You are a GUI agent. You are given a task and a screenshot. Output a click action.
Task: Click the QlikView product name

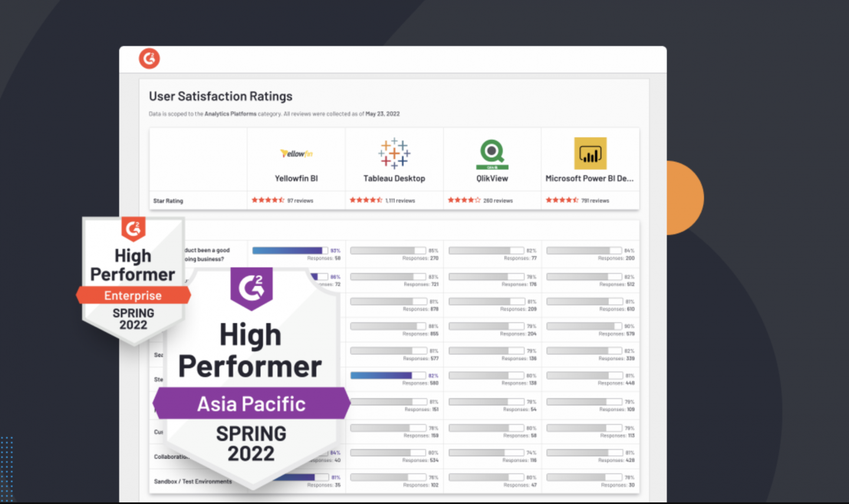[x=492, y=179]
